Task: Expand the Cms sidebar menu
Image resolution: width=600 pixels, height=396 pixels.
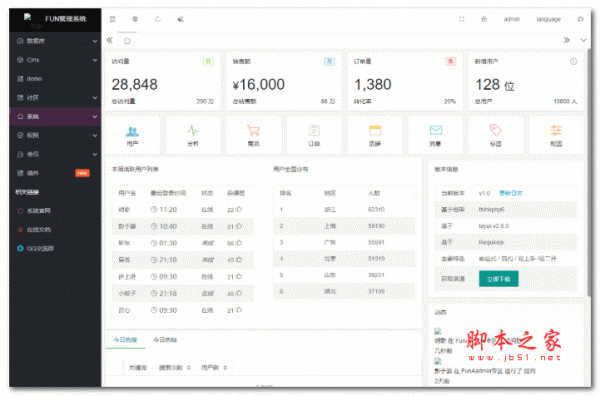Action: pyautogui.click(x=55, y=60)
